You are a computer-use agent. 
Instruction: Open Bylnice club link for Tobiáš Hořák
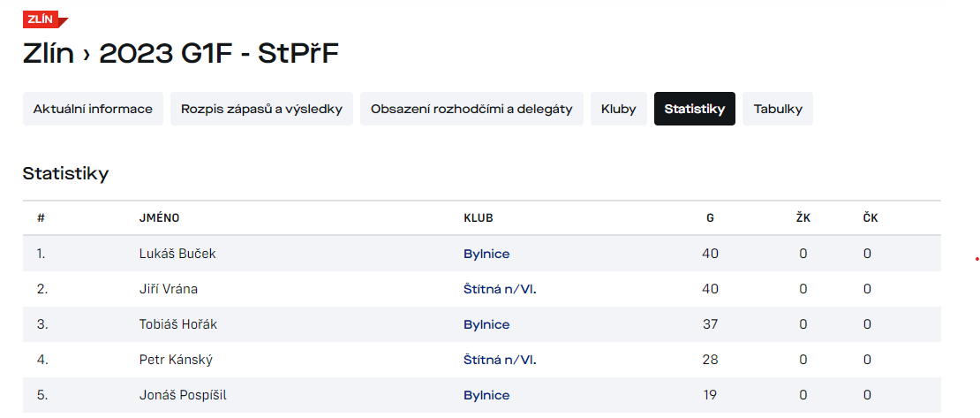pos(486,324)
